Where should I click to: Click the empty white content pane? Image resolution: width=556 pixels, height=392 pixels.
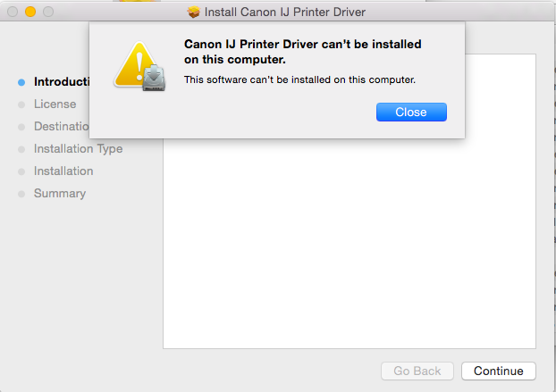point(349,250)
